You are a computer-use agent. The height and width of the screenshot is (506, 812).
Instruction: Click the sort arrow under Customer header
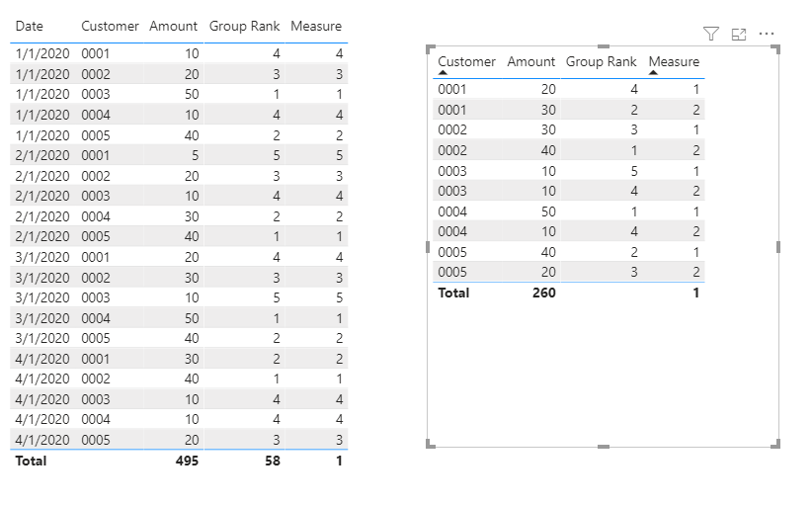coord(443,73)
